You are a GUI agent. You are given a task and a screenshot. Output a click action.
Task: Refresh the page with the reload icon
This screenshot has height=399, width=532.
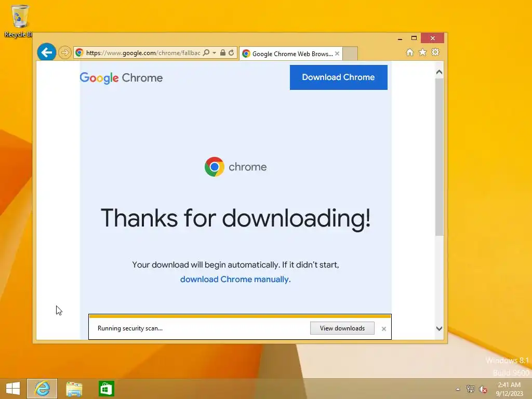pyautogui.click(x=231, y=52)
